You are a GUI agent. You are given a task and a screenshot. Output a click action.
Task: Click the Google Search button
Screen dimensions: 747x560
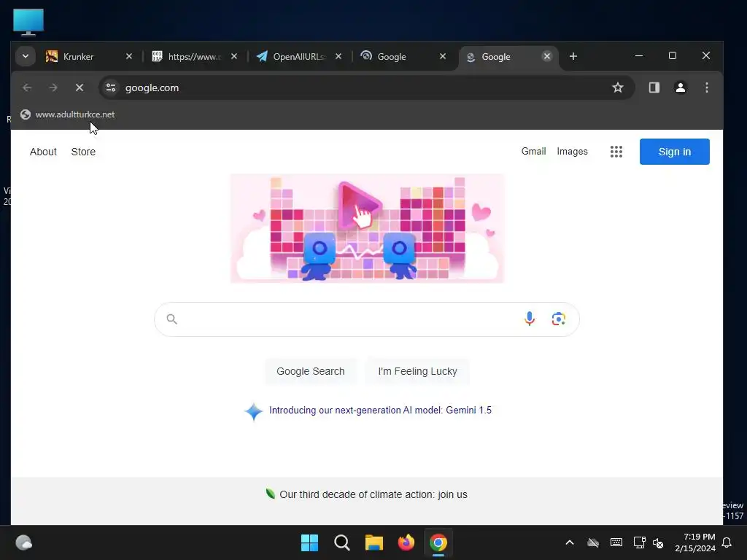[311, 371]
